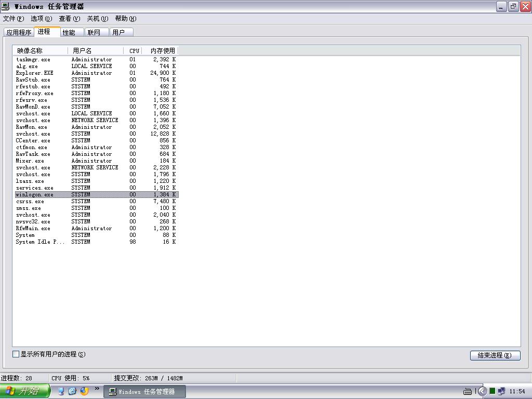Click the 结束进程 button
The height and width of the screenshot is (399, 532).
(x=495, y=355)
